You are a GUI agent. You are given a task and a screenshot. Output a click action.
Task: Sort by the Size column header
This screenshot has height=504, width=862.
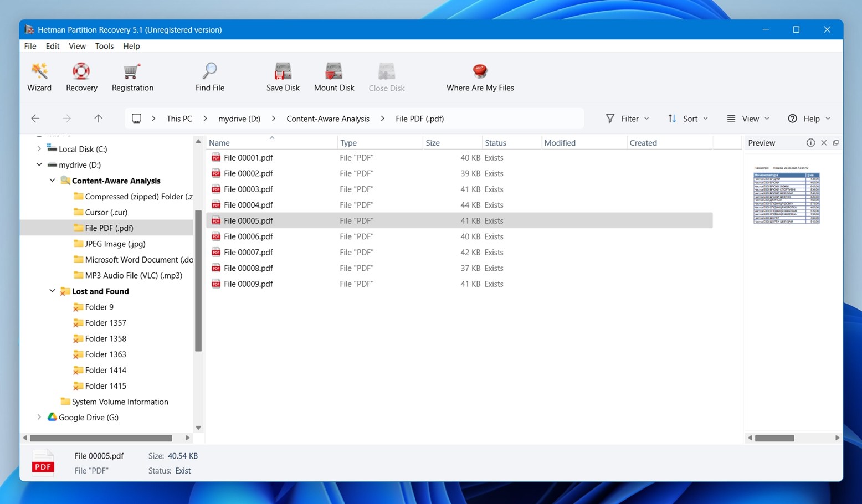(x=433, y=143)
